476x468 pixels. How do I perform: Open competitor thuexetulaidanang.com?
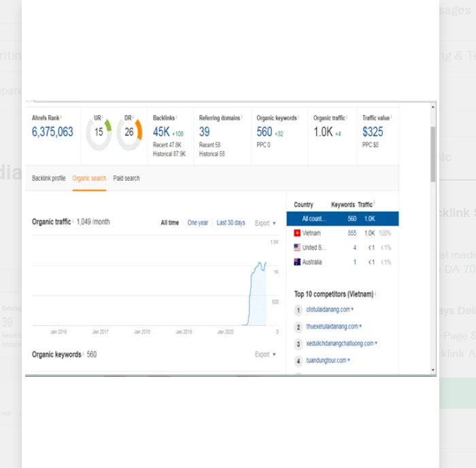pos(332,327)
